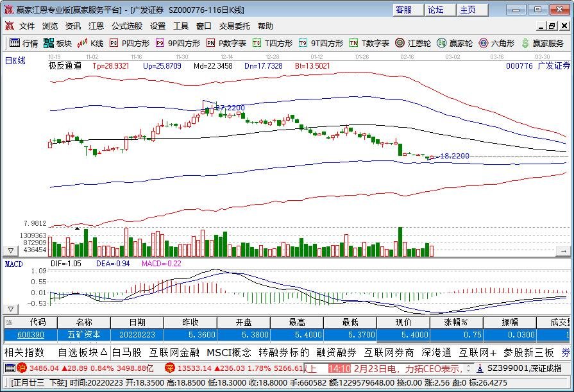Screen dimensions: 574x392
Task: Open the 论坛 forum page
Action: tap(437, 10)
